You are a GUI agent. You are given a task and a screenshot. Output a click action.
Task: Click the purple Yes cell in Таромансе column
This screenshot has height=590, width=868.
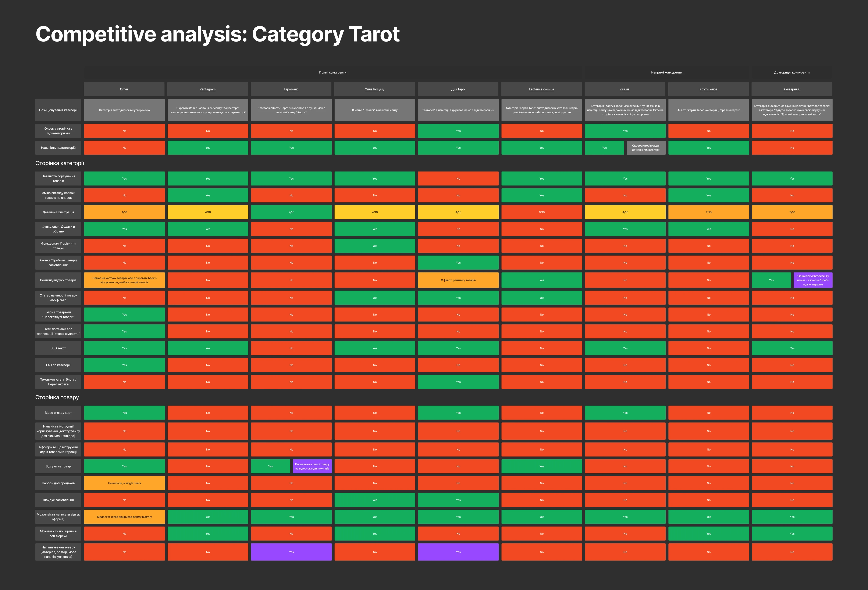tap(291, 552)
